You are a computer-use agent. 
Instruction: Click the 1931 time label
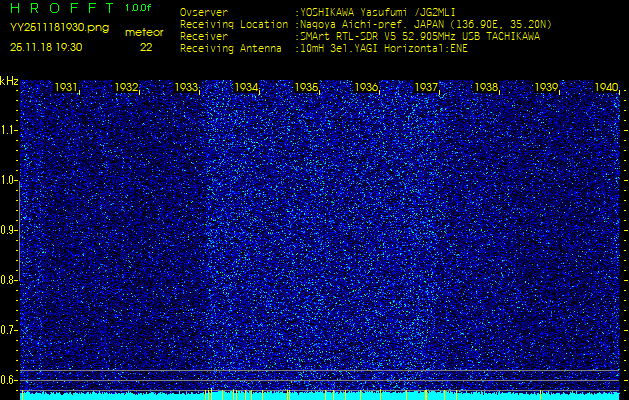click(66, 87)
